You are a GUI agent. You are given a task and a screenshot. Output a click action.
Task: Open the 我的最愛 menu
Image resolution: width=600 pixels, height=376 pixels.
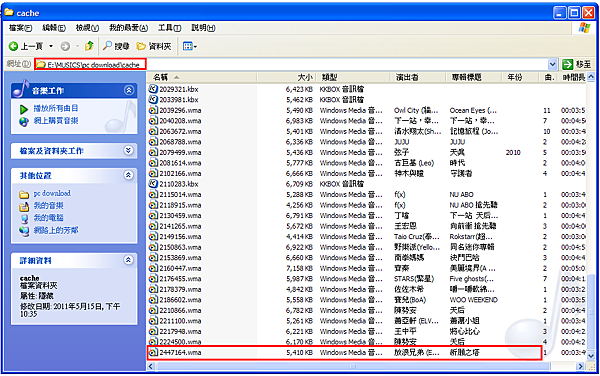coord(128,28)
